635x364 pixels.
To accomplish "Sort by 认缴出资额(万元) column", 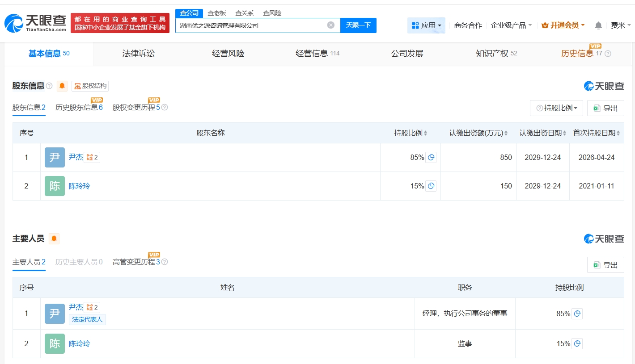I will coord(479,133).
